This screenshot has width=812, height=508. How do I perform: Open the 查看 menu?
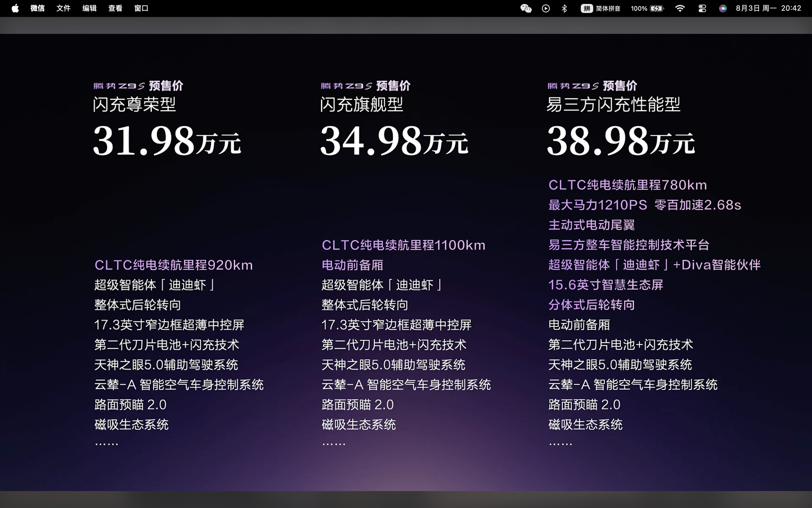point(115,8)
